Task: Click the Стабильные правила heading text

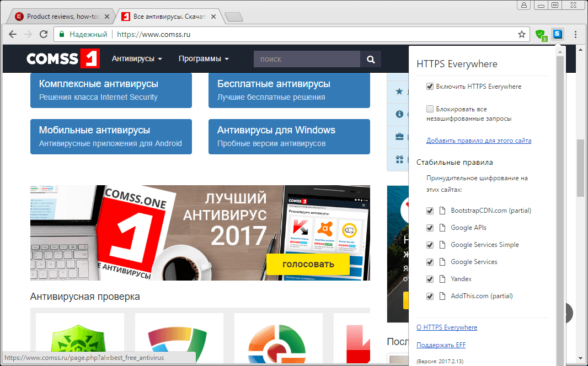Action: tap(455, 162)
